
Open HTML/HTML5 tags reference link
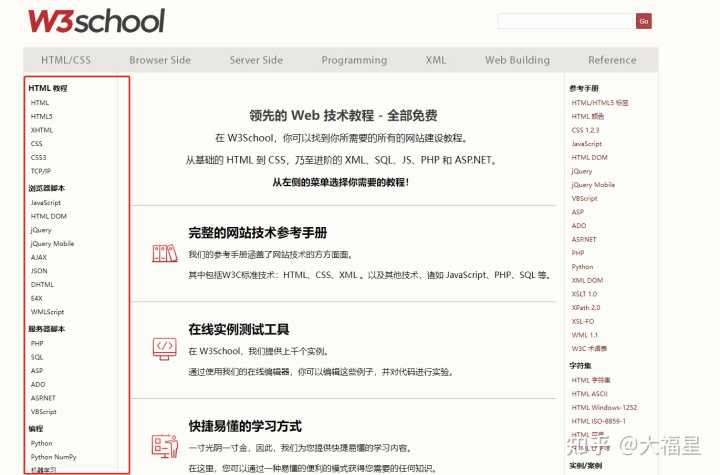coord(599,103)
